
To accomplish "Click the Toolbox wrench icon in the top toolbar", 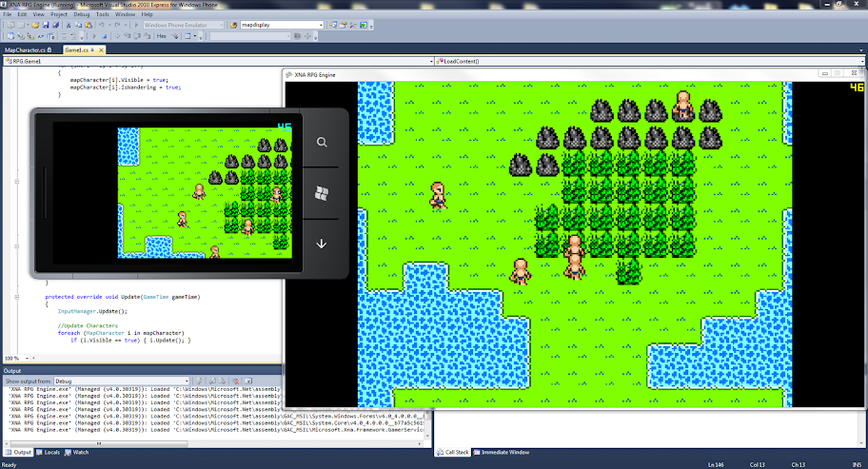I will (353, 25).
